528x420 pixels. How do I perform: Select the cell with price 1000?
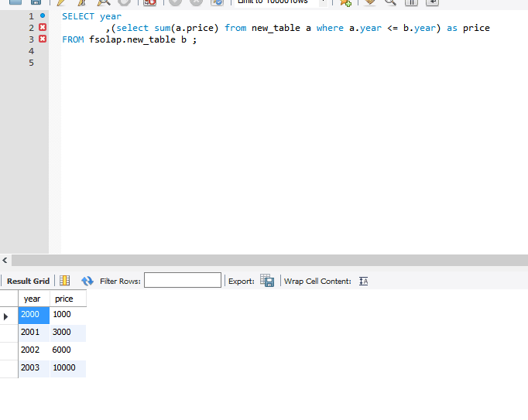tap(68, 316)
